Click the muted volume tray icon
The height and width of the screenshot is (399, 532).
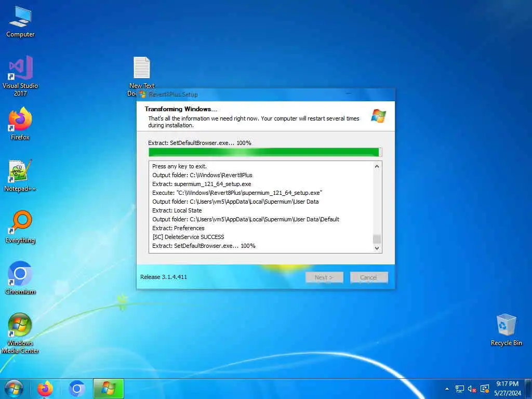coord(472,389)
